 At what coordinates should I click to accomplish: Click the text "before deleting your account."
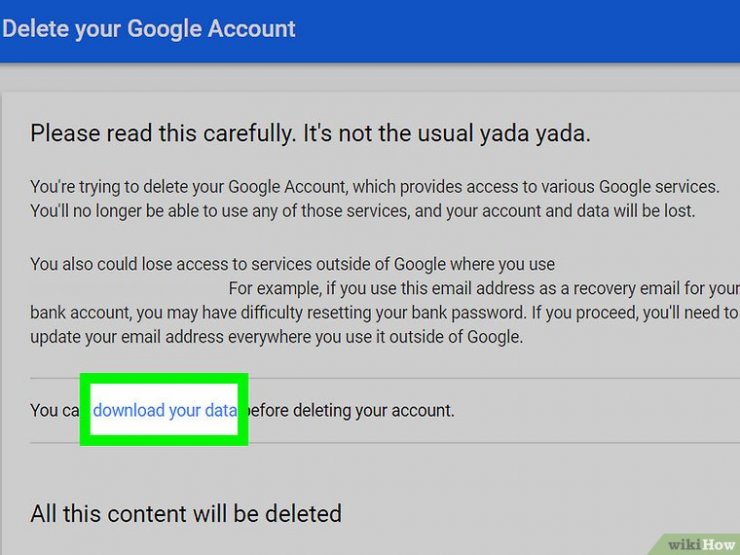tap(350, 410)
